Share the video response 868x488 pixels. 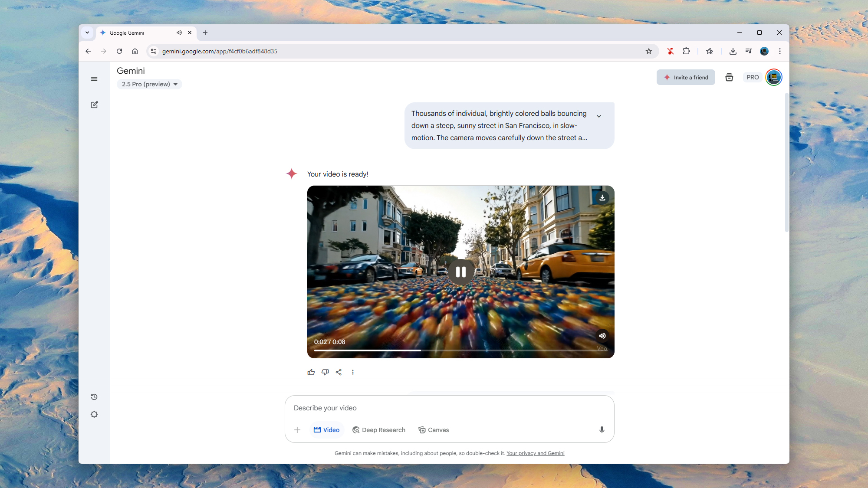[339, 372]
